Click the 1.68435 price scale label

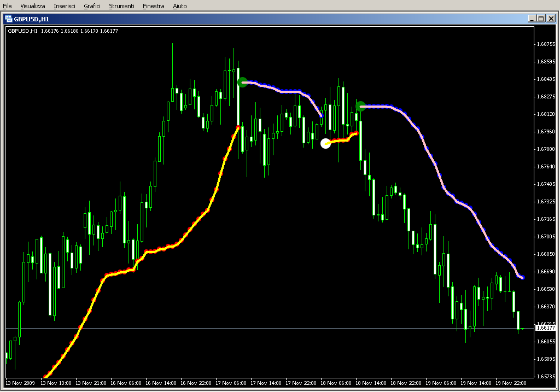tap(546, 79)
